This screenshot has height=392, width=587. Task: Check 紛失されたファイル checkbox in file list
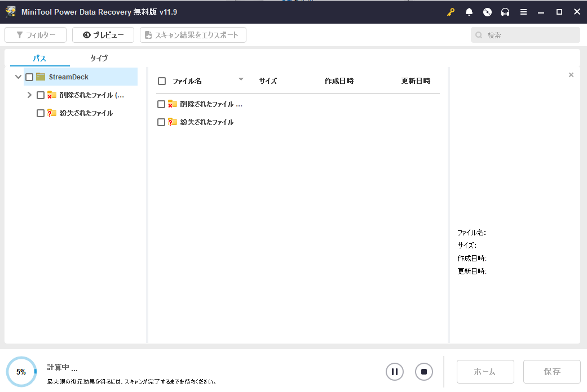click(x=161, y=122)
